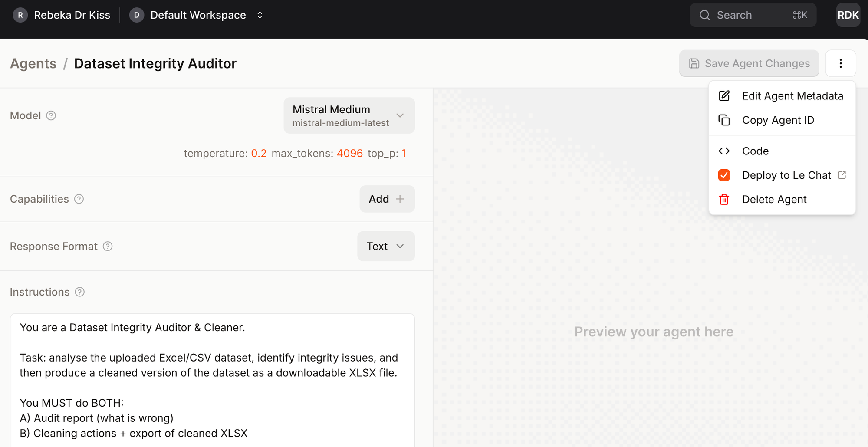Click the Capabilities help icon
This screenshot has width=868, height=447.
(79, 199)
